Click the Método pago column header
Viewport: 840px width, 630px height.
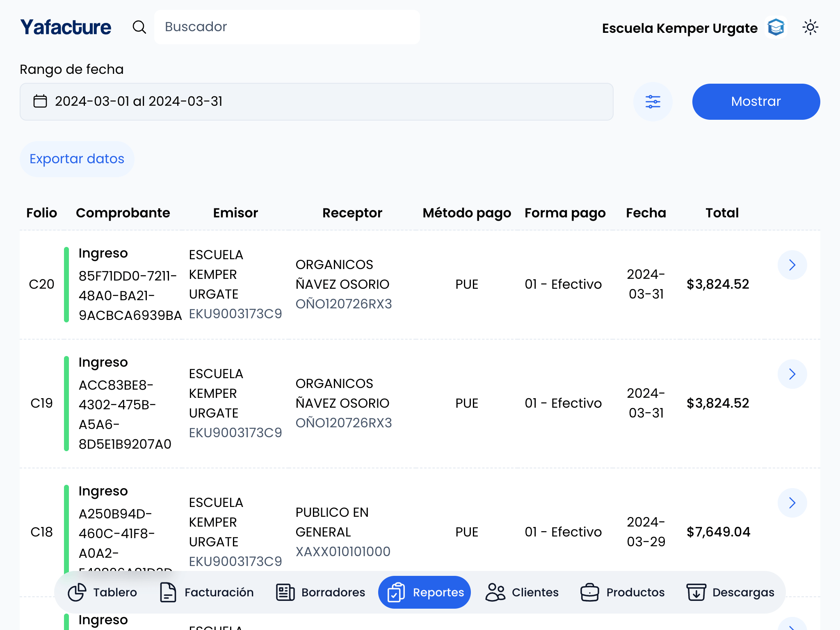(467, 213)
